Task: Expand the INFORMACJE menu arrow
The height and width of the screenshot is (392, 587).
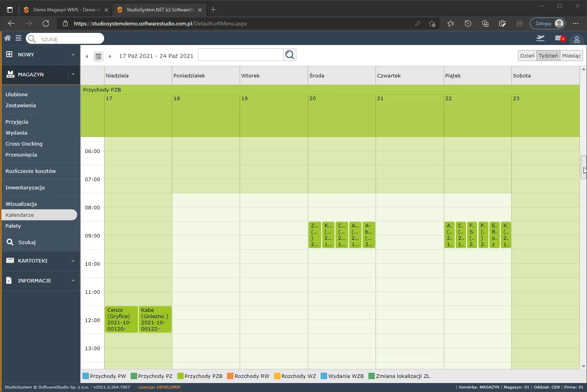Action: [73, 281]
